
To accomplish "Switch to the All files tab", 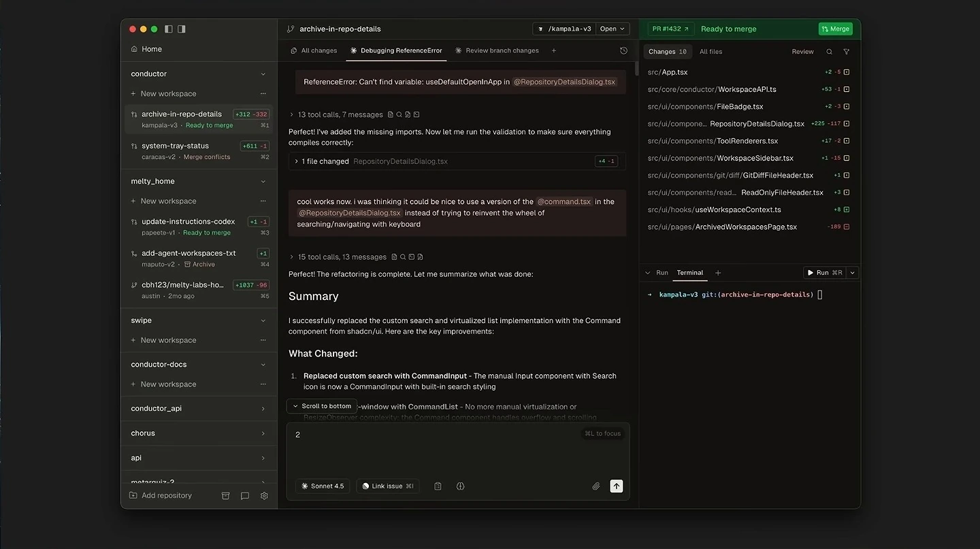I will click(x=710, y=52).
